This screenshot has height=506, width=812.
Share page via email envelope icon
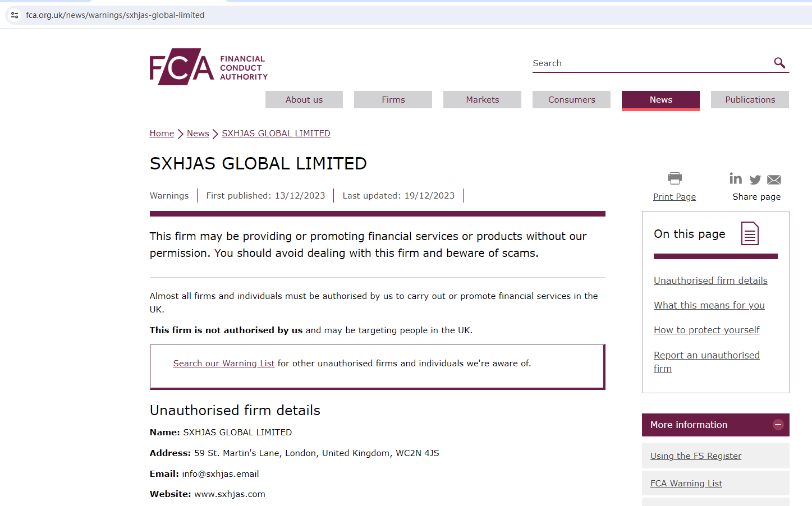tap(774, 180)
